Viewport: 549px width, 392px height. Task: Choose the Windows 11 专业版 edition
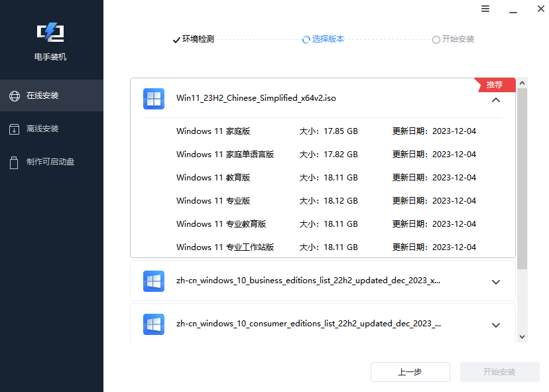212,200
